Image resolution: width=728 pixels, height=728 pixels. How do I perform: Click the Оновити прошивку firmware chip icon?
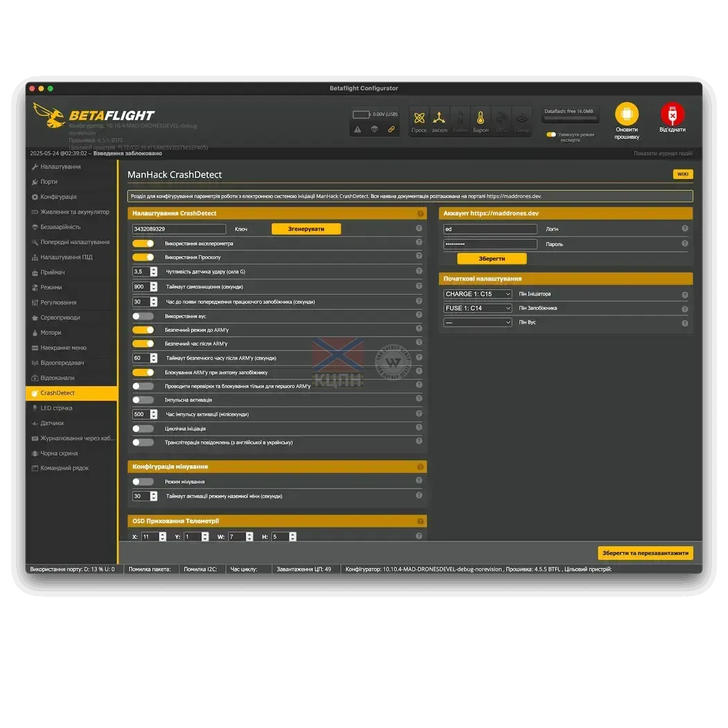coord(626,114)
